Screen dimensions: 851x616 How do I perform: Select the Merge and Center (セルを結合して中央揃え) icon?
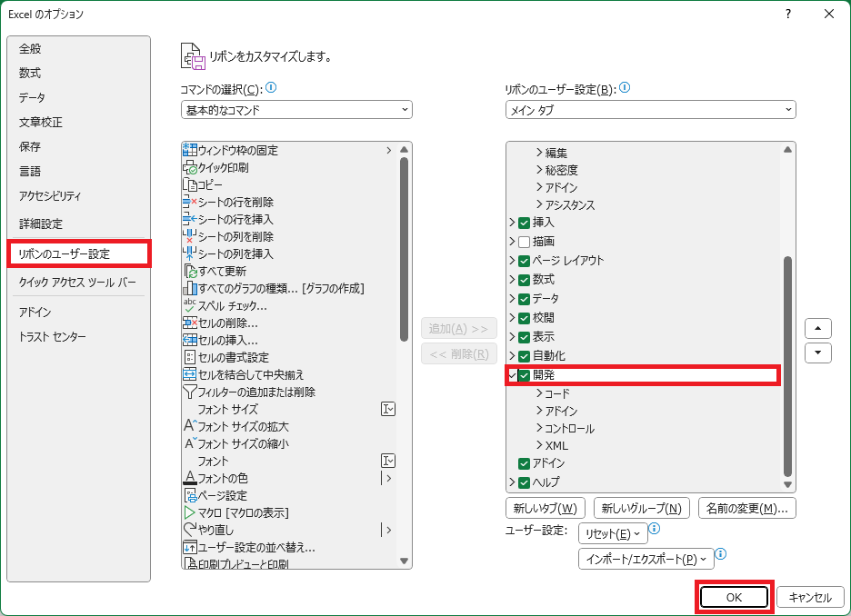click(x=190, y=375)
